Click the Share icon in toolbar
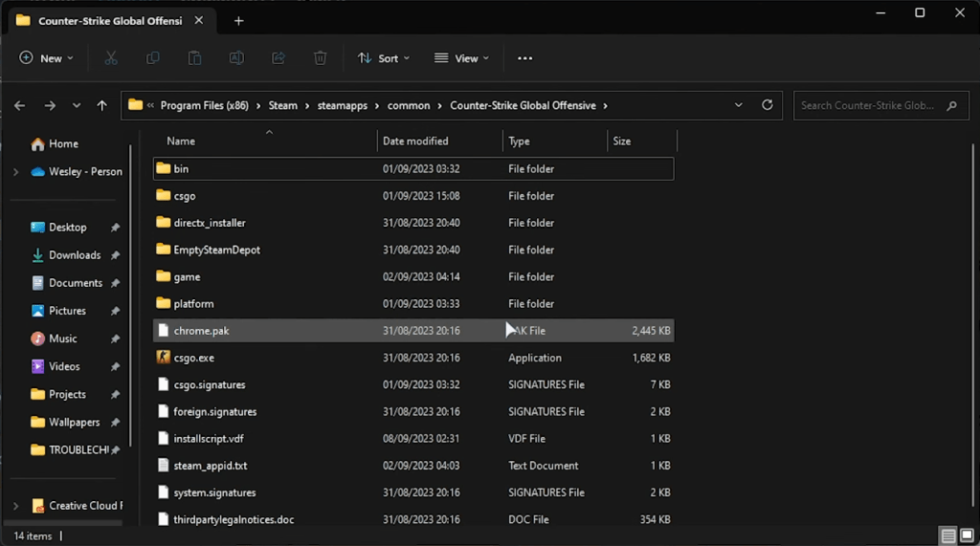The height and width of the screenshot is (546, 980). coord(278,58)
